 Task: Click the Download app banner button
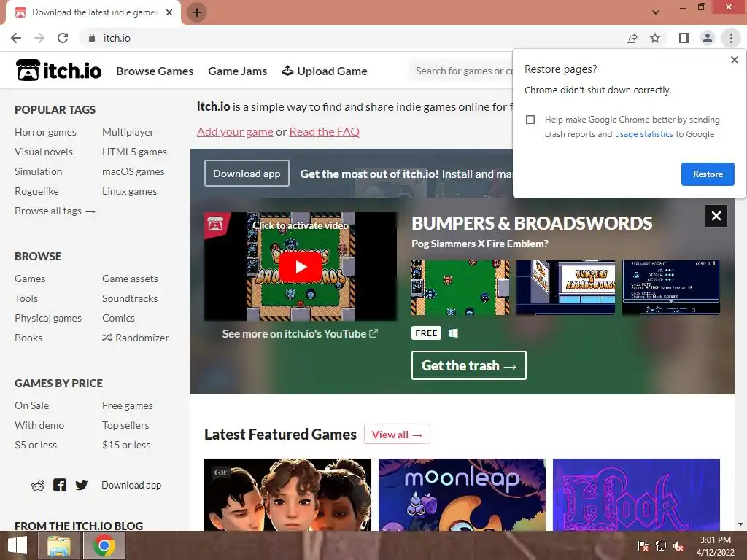point(247,174)
